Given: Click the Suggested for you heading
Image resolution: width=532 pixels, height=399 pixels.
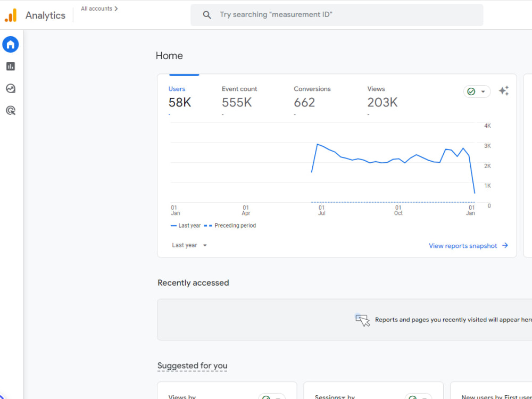Looking at the screenshot, I should click(192, 365).
